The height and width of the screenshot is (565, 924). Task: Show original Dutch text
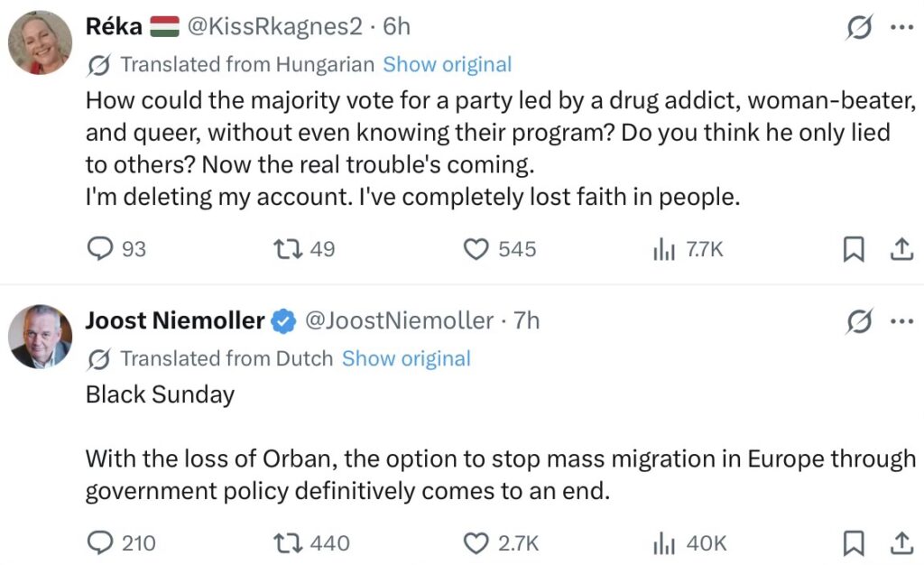(x=406, y=358)
